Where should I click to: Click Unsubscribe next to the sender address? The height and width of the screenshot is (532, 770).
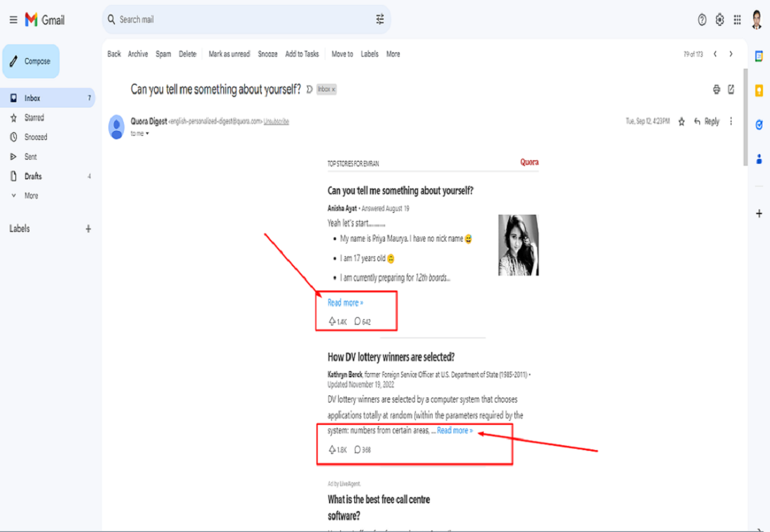click(276, 121)
